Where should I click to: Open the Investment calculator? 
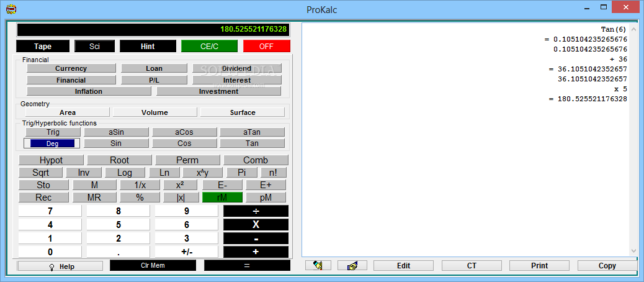219,91
